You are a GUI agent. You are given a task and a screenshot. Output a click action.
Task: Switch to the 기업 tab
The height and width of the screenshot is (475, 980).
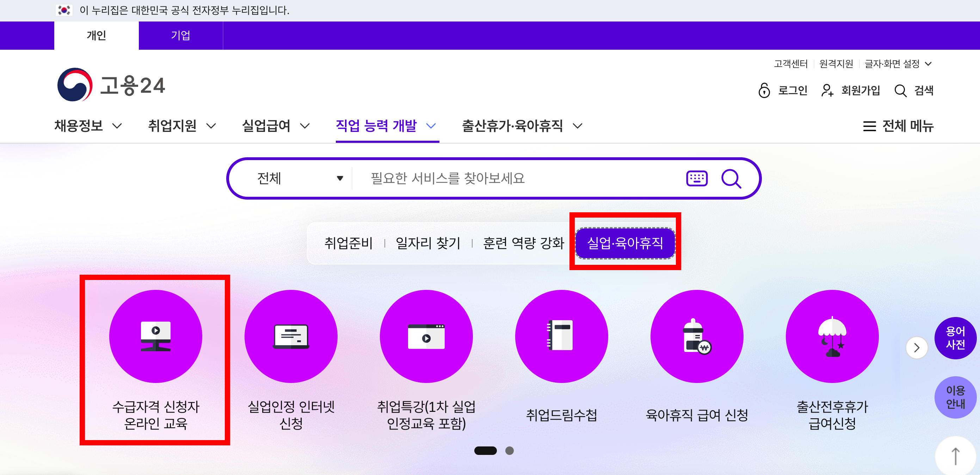click(181, 35)
